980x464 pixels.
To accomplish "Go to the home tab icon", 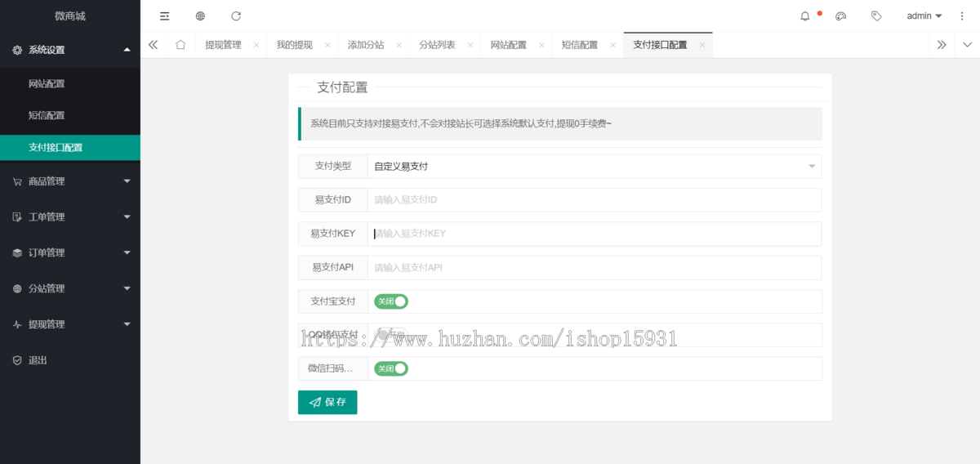I will tap(180, 45).
